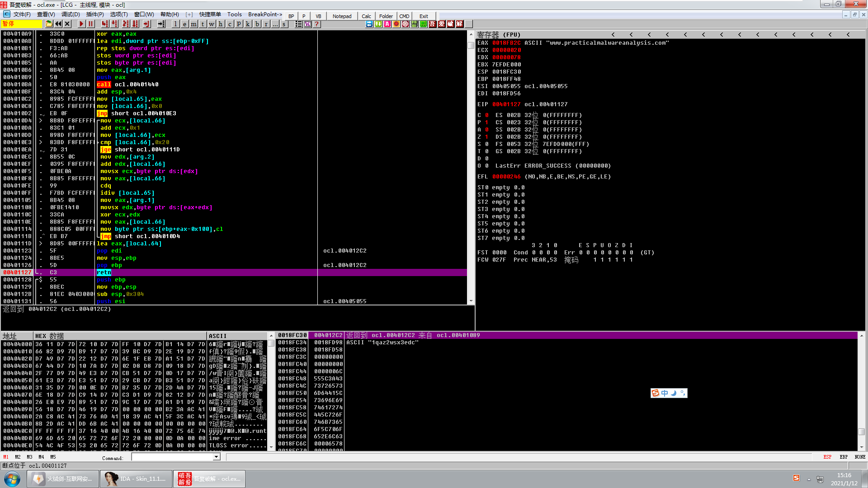
Task: Open the 插件(P) plugins menu
Action: [x=95, y=14]
